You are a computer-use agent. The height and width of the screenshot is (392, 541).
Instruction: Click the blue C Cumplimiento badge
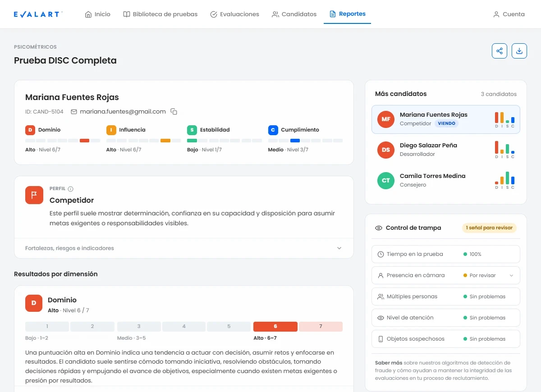273,130
